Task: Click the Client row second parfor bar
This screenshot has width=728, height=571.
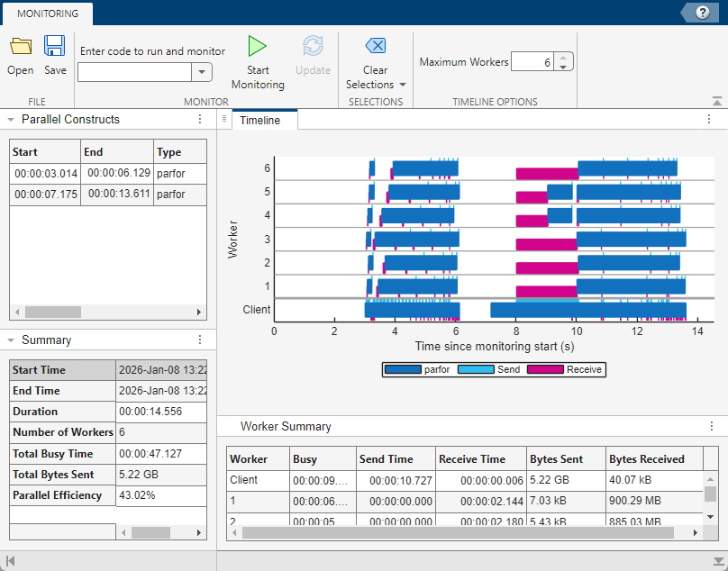Action: 588,310
